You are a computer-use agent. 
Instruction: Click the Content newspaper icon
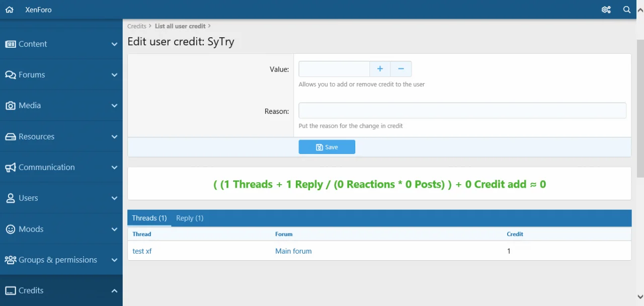click(10, 44)
